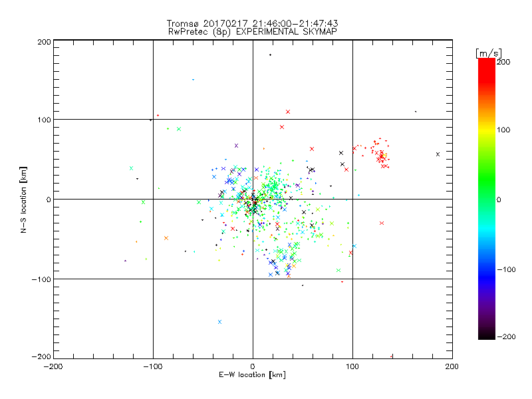
Task: Click the yellow band of the colorbar
Action: pyautogui.click(x=487, y=130)
